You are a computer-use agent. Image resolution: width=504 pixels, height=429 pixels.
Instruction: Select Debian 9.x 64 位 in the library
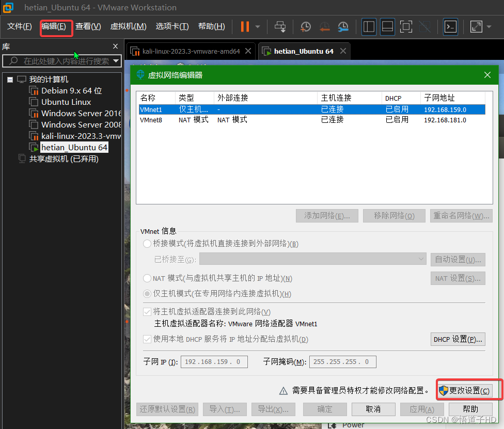(x=71, y=91)
